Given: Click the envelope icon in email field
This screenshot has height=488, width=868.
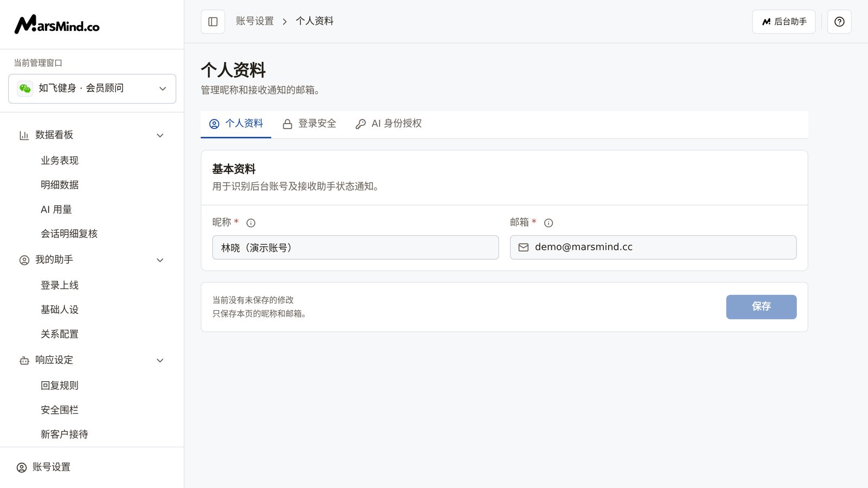Looking at the screenshot, I should (x=524, y=247).
